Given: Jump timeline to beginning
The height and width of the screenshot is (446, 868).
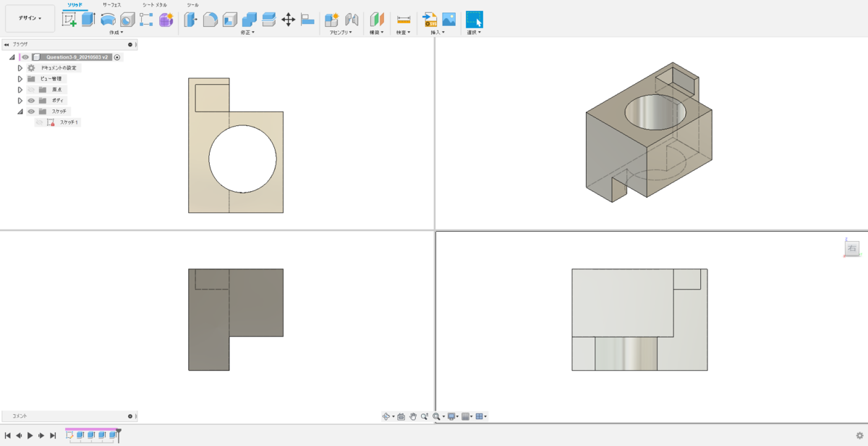Looking at the screenshot, I should click(7, 436).
